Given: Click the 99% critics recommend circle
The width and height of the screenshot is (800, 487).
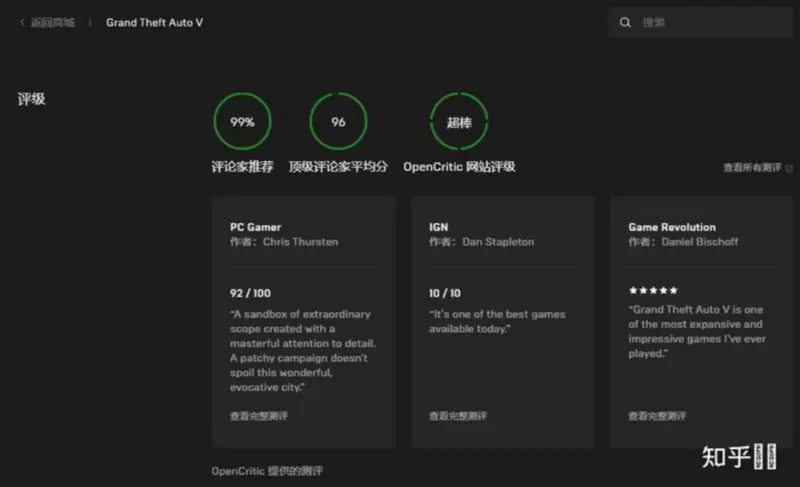Looking at the screenshot, I should point(242,121).
